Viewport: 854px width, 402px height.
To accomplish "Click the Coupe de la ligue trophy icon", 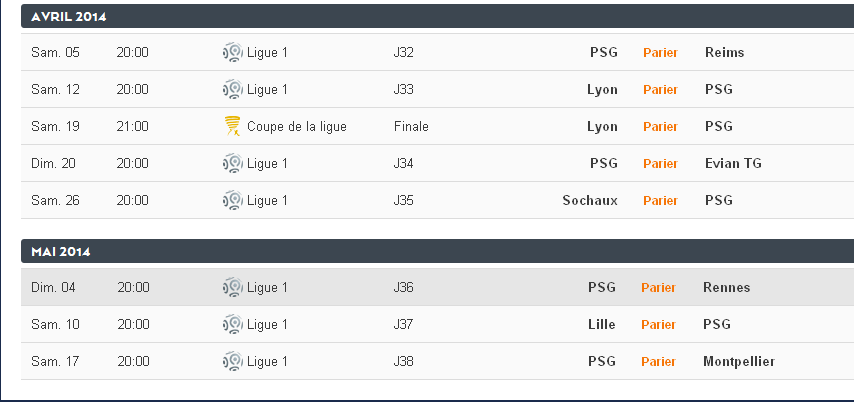I will 232,126.
